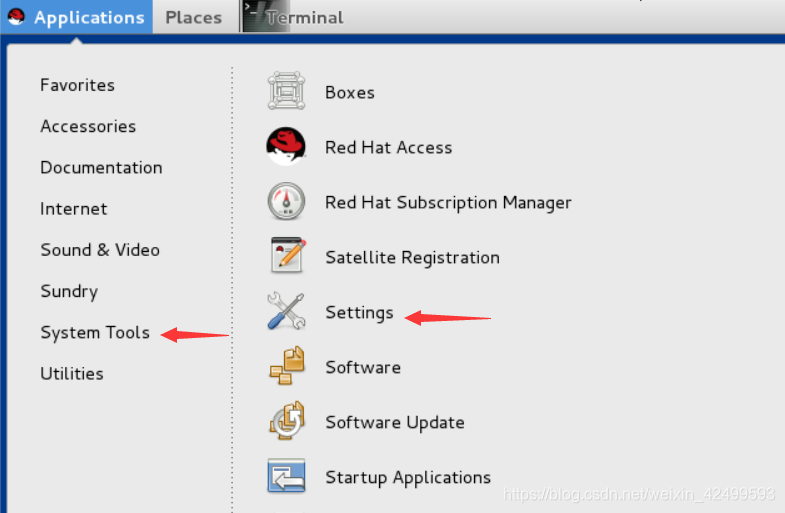Click the Startup Applications icon
The height and width of the screenshot is (513, 785).
[x=286, y=476]
